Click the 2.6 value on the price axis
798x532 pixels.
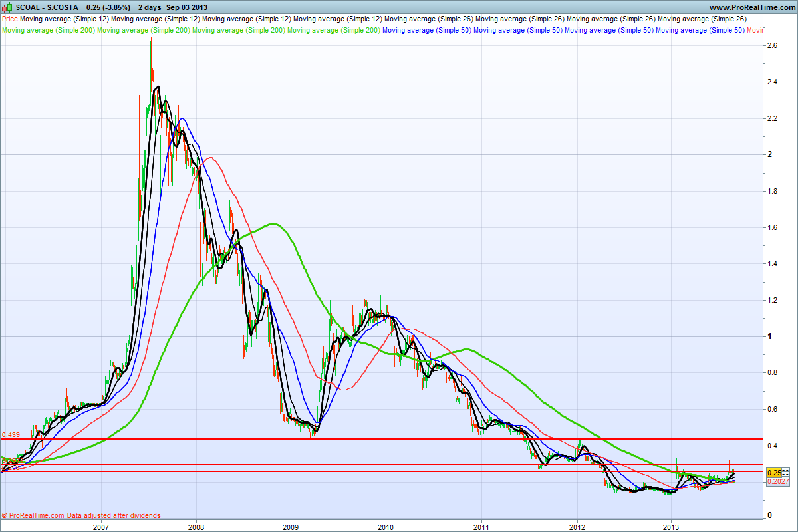pos(773,45)
